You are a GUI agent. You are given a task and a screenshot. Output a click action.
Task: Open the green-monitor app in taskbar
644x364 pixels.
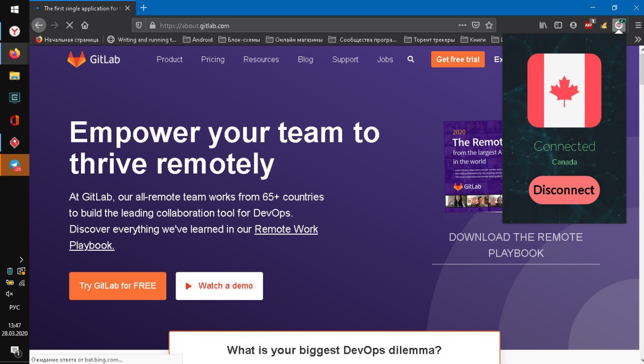coord(15,98)
